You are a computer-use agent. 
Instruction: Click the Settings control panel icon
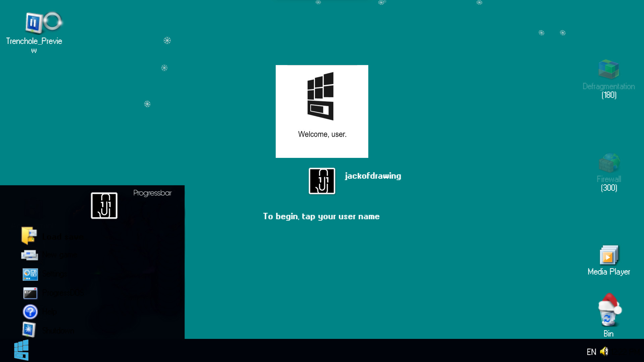tap(30, 274)
